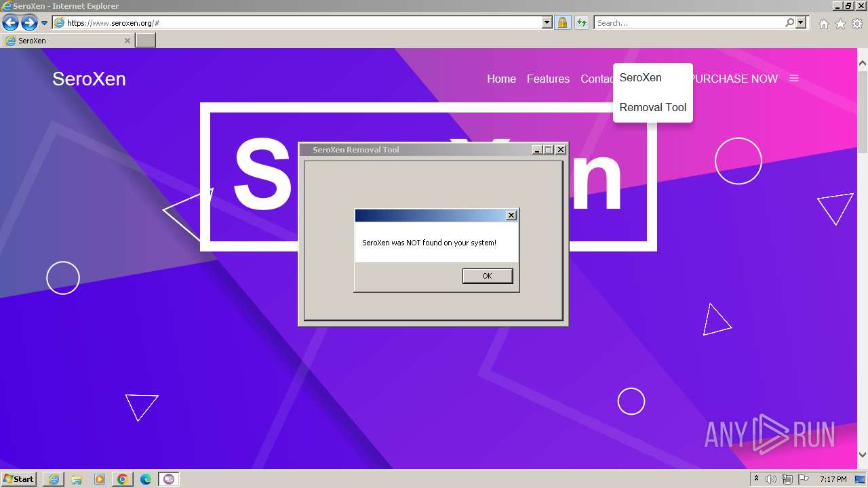The width and height of the screenshot is (868, 488).
Task: Click the address bar URL field
Action: (x=296, y=23)
